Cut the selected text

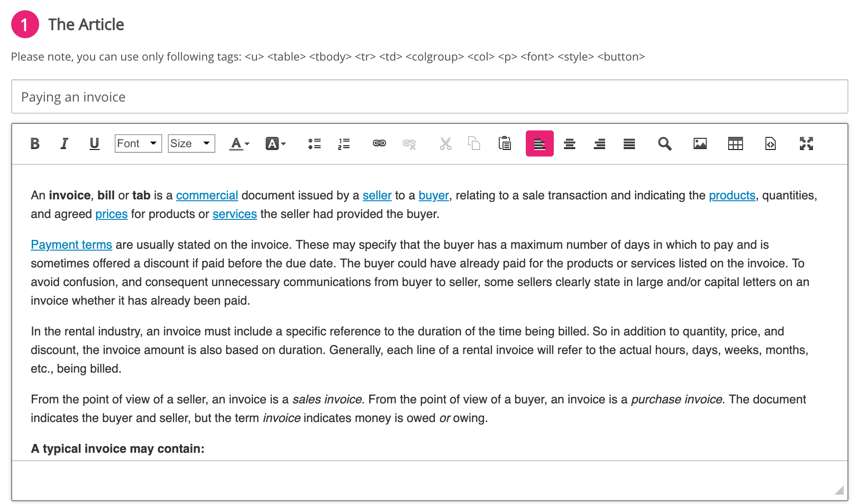pos(446,143)
